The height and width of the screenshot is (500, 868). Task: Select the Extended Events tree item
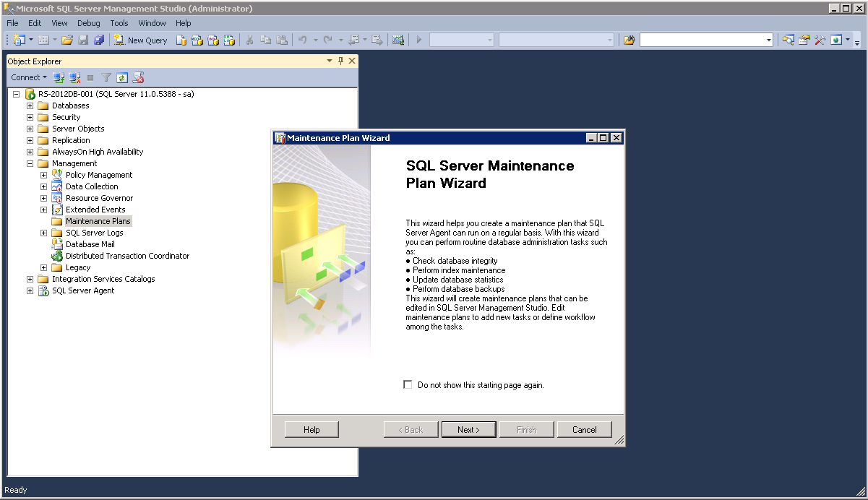click(95, 210)
